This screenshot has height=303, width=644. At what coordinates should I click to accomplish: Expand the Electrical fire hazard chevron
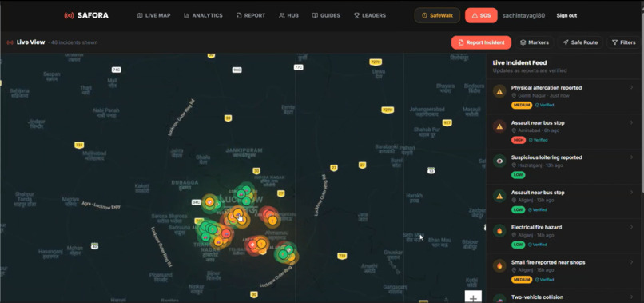point(631,227)
